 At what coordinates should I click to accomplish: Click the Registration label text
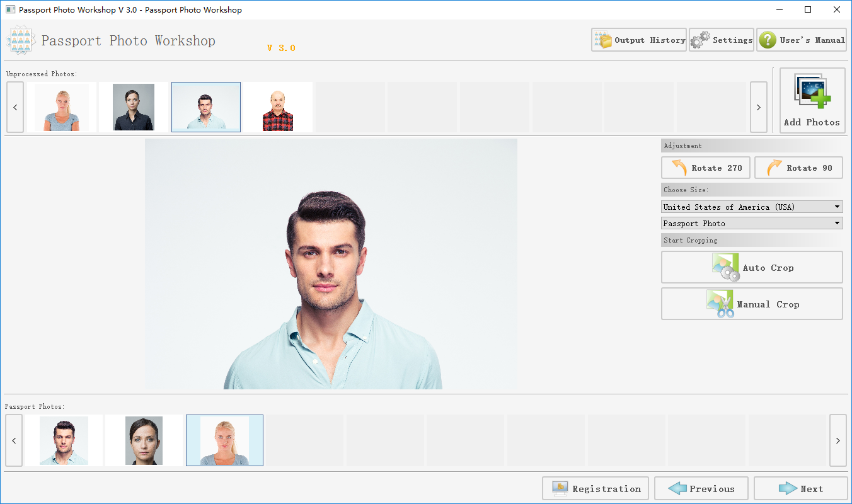pos(606,489)
